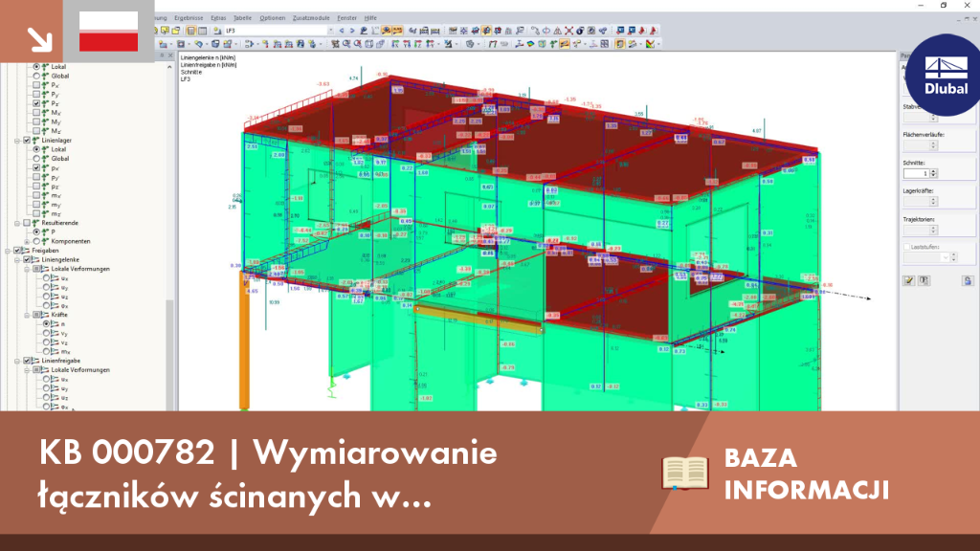Toggle the Linienlager checkbox
The height and width of the screenshot is (551, 980).
click(x=27, y=141)
